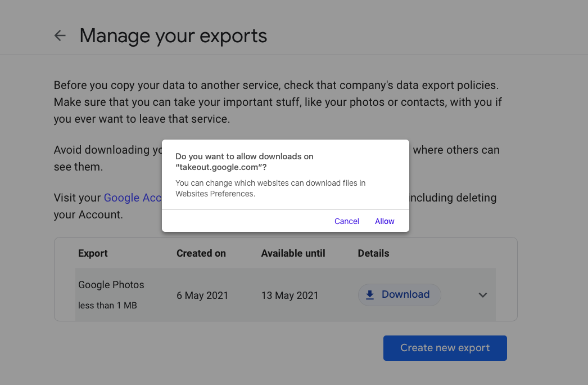This screenshot has width=588, height=385.
Task: Select the Google Photos export name
Action: 111,285
